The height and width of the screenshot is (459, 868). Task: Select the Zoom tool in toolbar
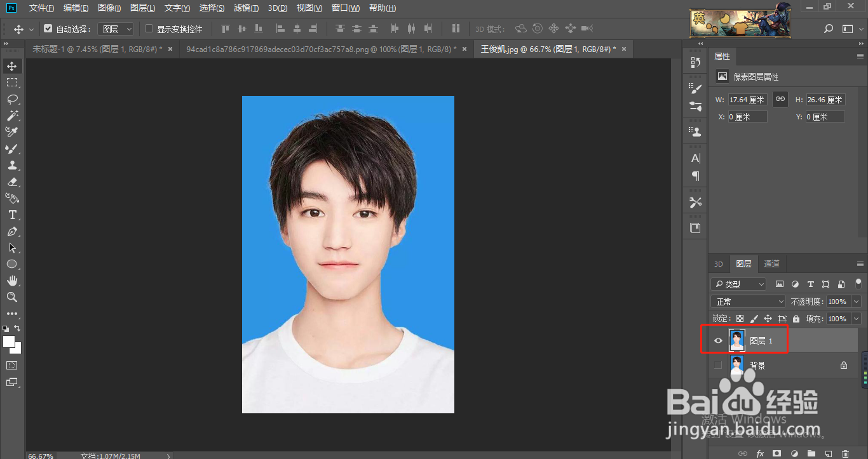[x=12, y=297]
